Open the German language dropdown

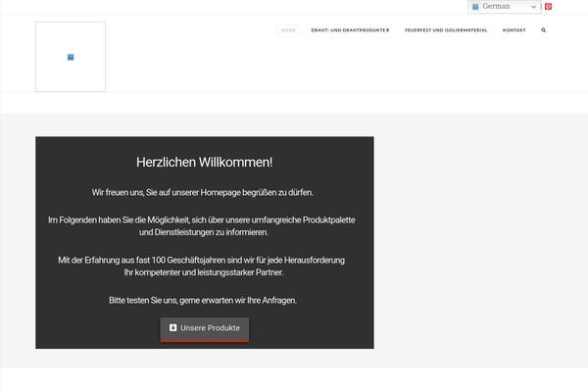coord(505,7)
